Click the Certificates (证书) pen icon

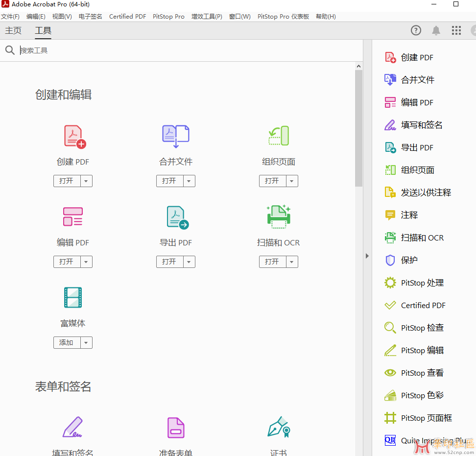tap(279, 427)
